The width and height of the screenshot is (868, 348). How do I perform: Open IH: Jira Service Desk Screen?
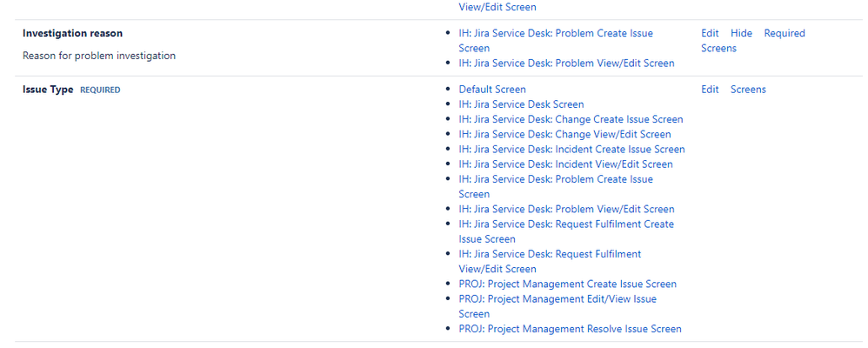pyautogui.click(x=521, y=104)
